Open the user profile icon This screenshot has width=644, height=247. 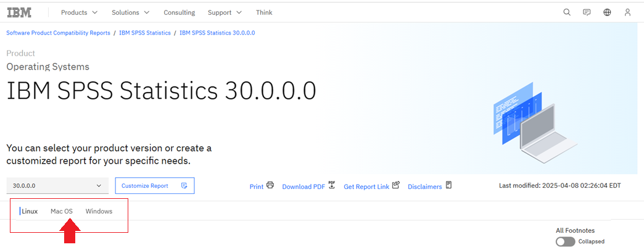(x=627, y=12)
